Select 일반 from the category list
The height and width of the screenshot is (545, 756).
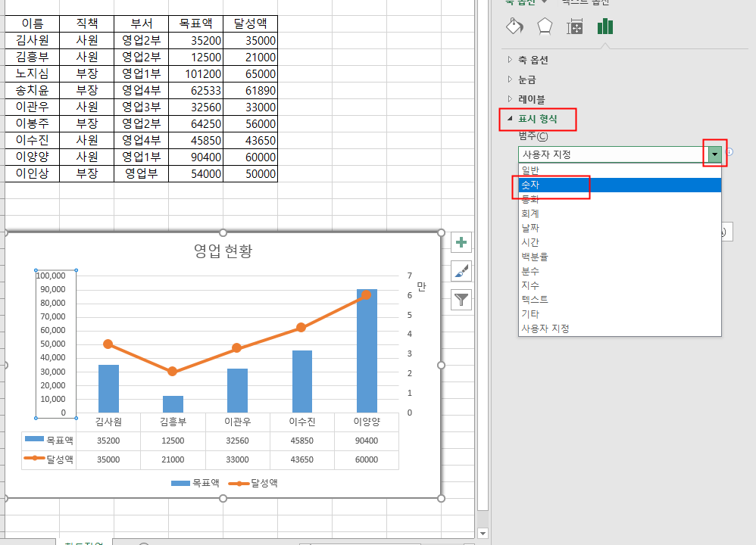pyautogui.click(x=620, y=170)
